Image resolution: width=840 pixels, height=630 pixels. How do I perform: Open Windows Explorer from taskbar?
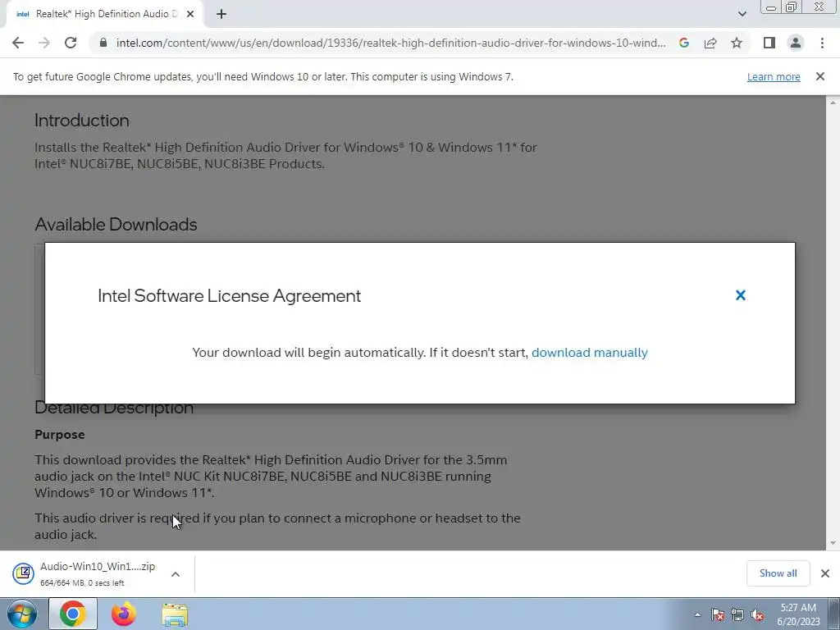click(x=175, y=614)
